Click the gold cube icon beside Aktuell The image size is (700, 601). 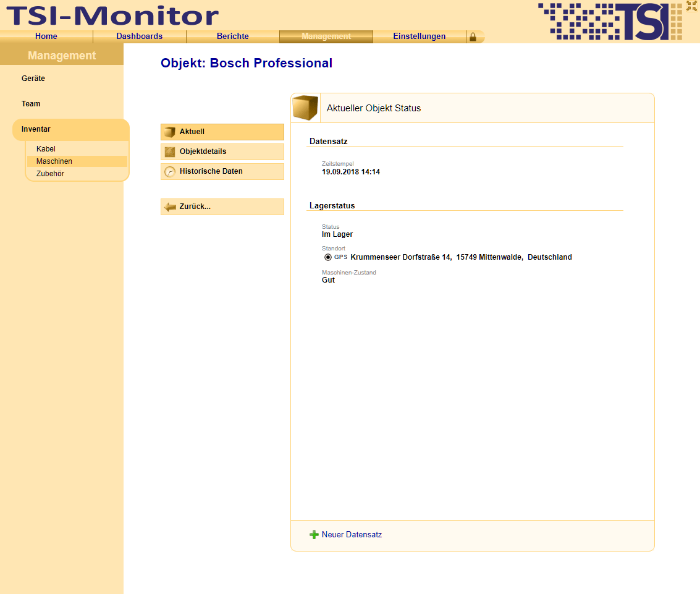pos(170,132)
